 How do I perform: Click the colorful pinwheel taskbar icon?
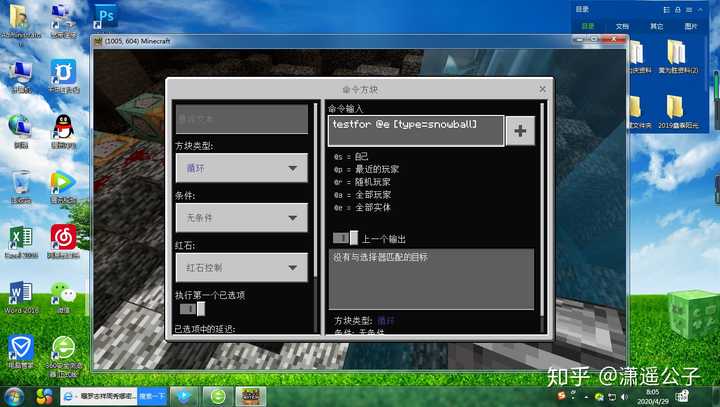pyautogui.click(x=44, y=396)
